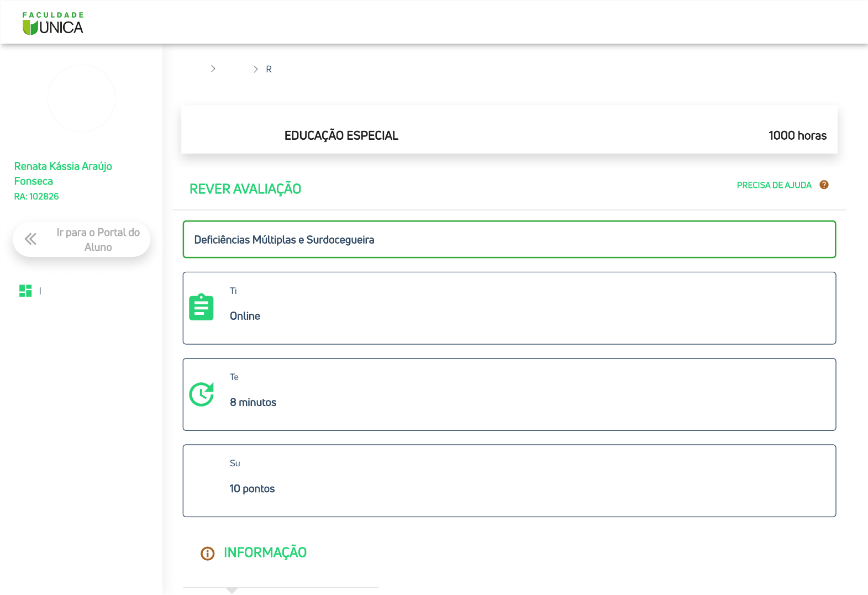Click the Deficiências Múltiplas e Surdocegueira box
Viewport: 868px width, 595px height.
[509, 239]
